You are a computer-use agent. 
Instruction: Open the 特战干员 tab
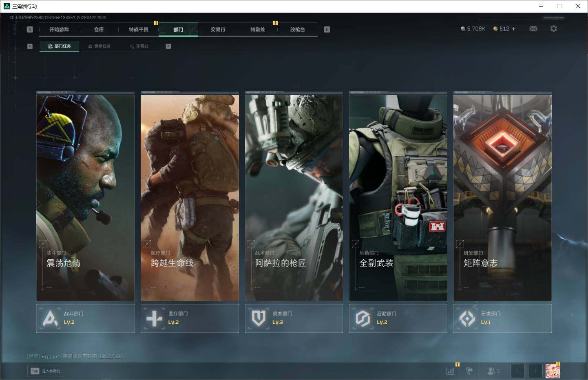coord(138,29)
